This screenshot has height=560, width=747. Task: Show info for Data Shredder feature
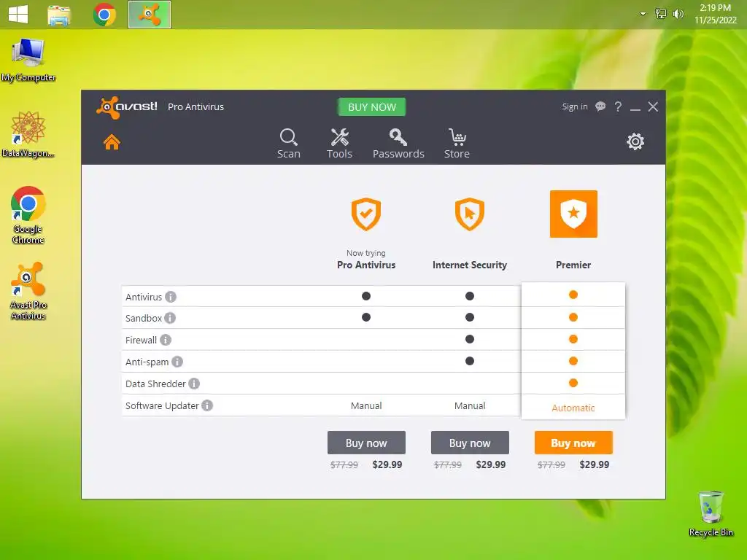(x=194, y=384)
